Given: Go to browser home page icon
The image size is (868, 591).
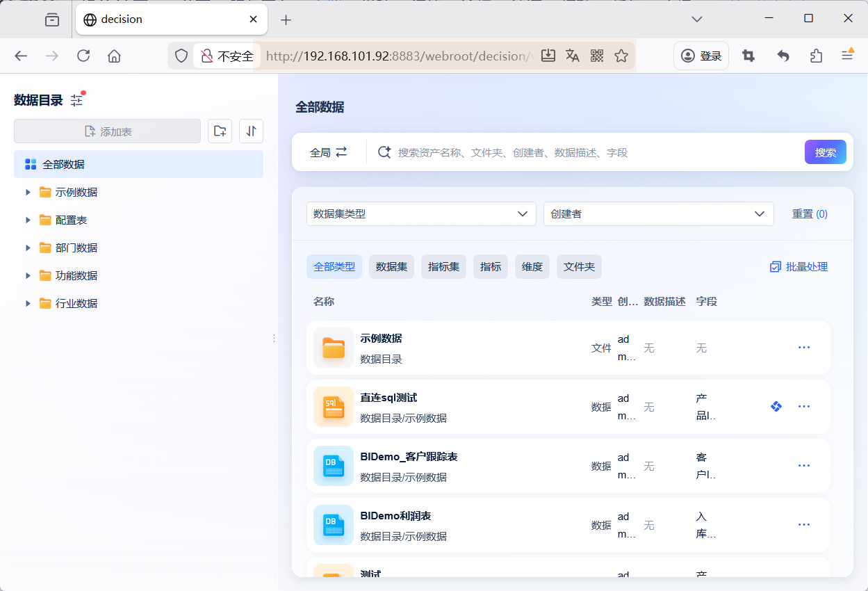Looking at the screenshot, I should click(115, 56).
